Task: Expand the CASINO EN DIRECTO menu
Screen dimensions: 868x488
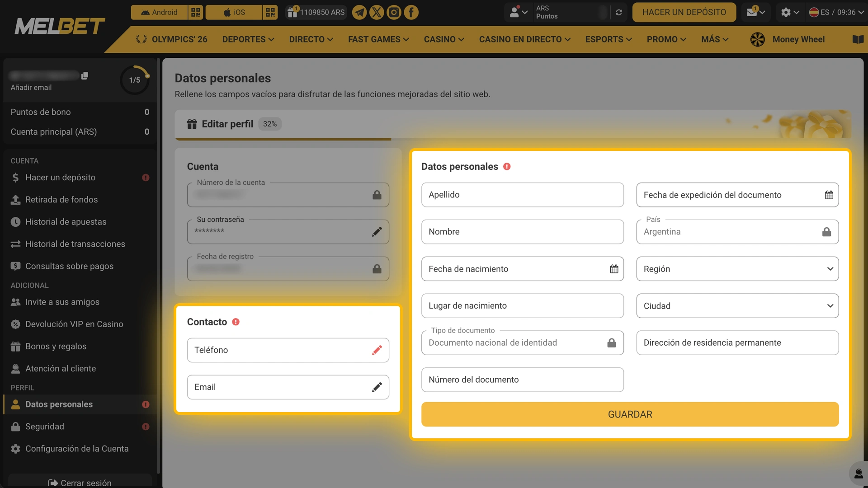Action: click(525, 39)
